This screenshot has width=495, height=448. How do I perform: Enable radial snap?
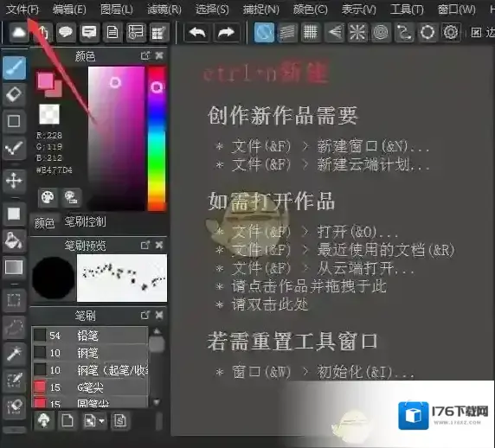tap(357, 32)
